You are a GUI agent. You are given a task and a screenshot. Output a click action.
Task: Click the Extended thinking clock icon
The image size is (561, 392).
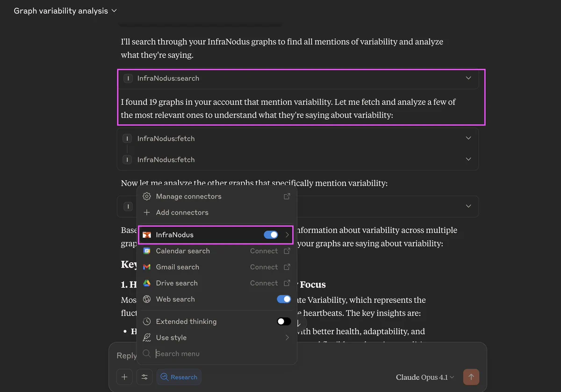[147, 321]
